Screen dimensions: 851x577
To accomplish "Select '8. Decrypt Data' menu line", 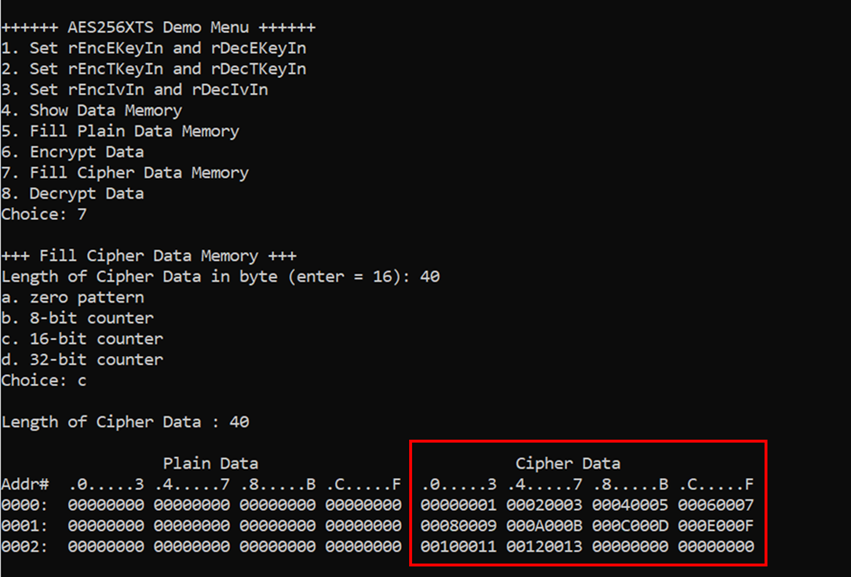I will point(73,193).
